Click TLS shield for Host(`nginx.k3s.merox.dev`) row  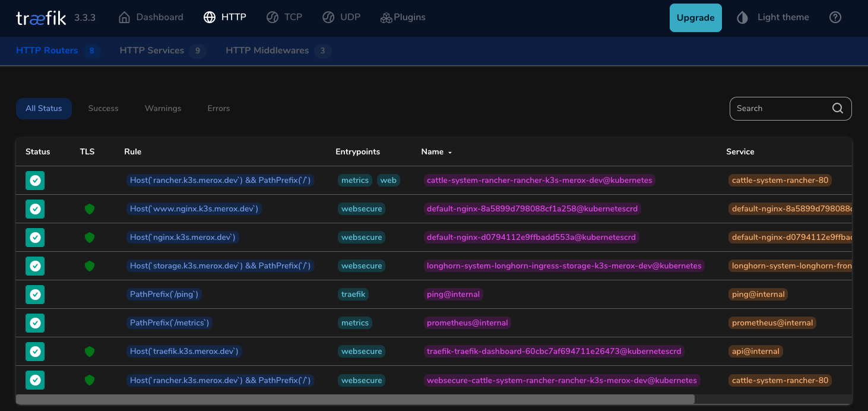pos(90,238)
